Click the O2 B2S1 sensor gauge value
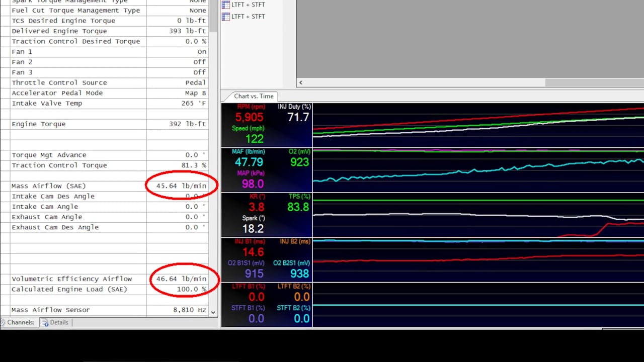This screenshot has height=362, width=644. (x=299, y=274)
